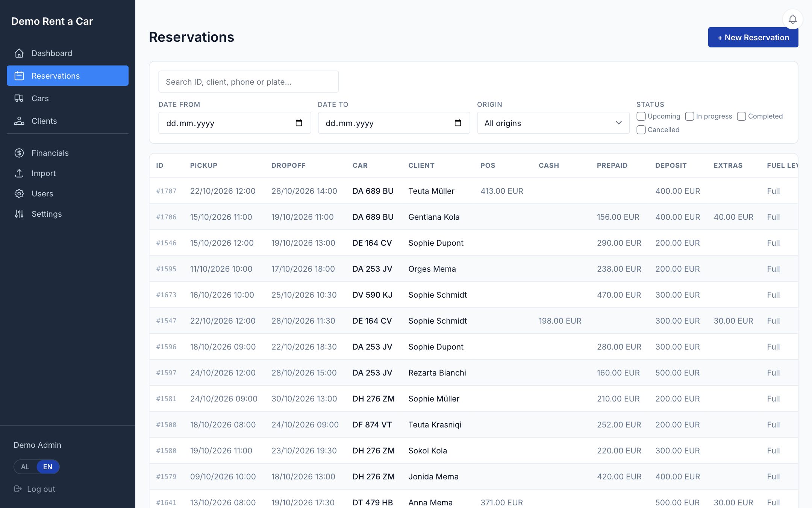Click the Reservations calendar icon
The width and height of the screenshot is (812, 508).
point(19,76)
